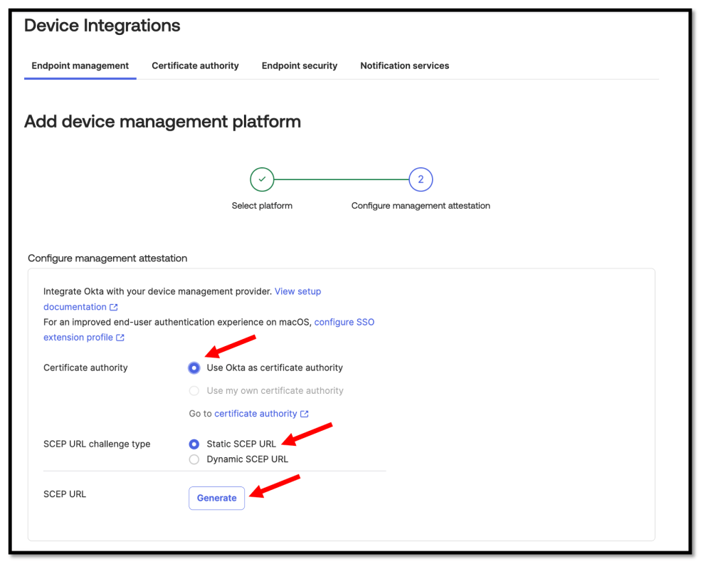Screen dimensions: 728x579
Task: Click the step 2 circle indicator
Action: 421,179
